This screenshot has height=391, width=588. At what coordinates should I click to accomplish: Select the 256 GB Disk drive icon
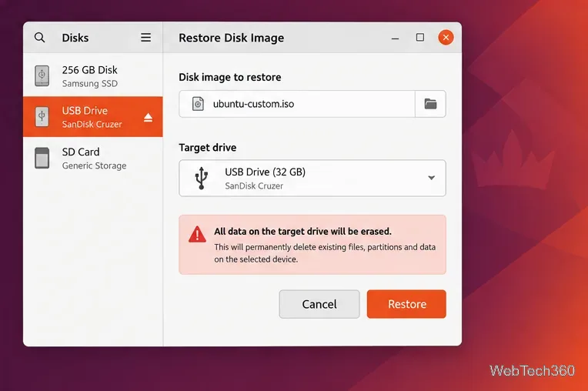(42, 76)
